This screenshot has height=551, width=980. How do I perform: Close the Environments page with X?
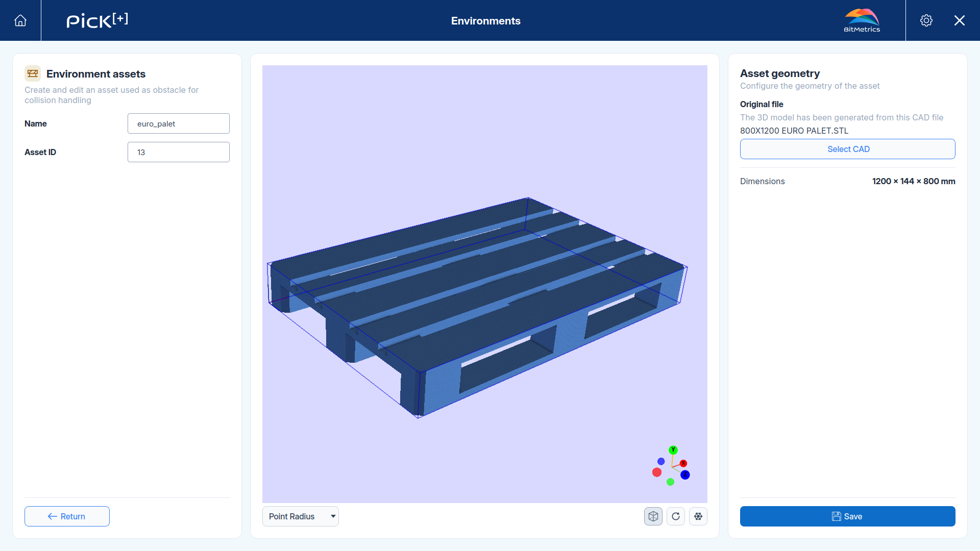click(960, 20)
